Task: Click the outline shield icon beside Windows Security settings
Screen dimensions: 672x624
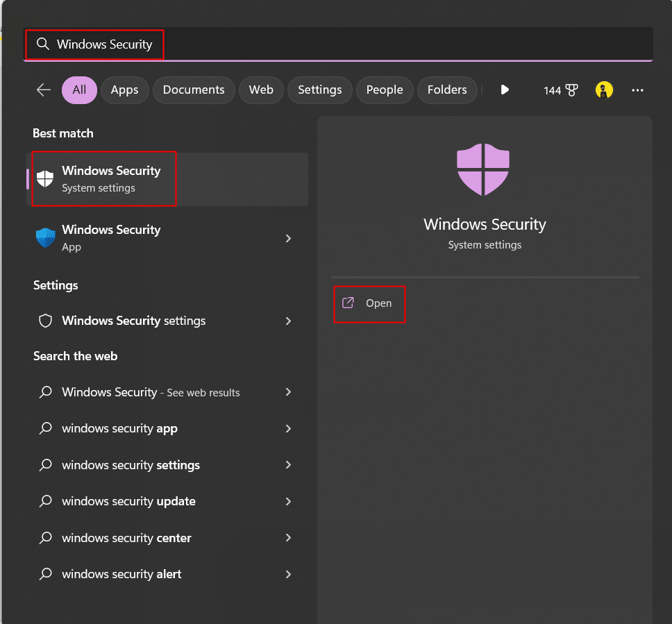Action: (45, 321)
